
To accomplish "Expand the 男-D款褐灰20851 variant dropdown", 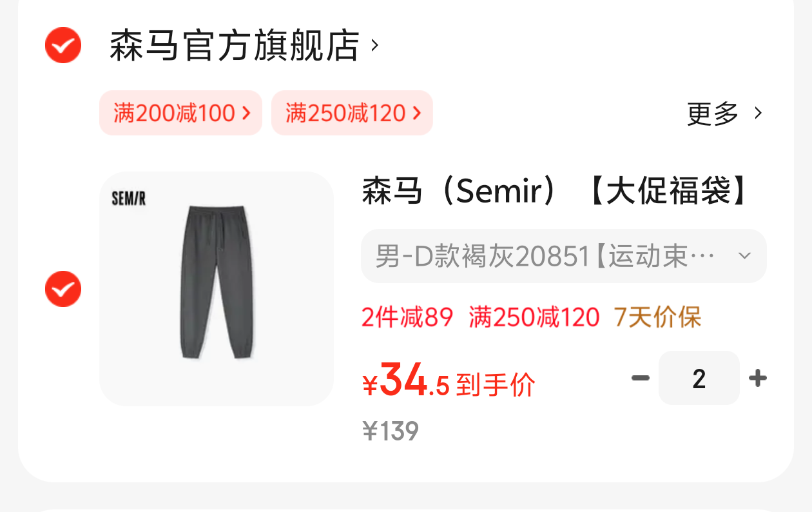I will [x=564, y=256].
